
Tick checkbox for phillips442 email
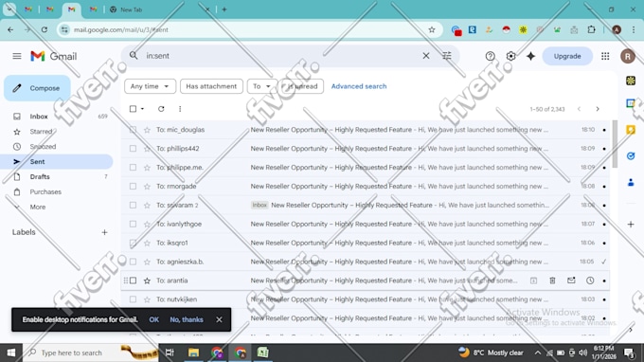(x=133, y=149)
